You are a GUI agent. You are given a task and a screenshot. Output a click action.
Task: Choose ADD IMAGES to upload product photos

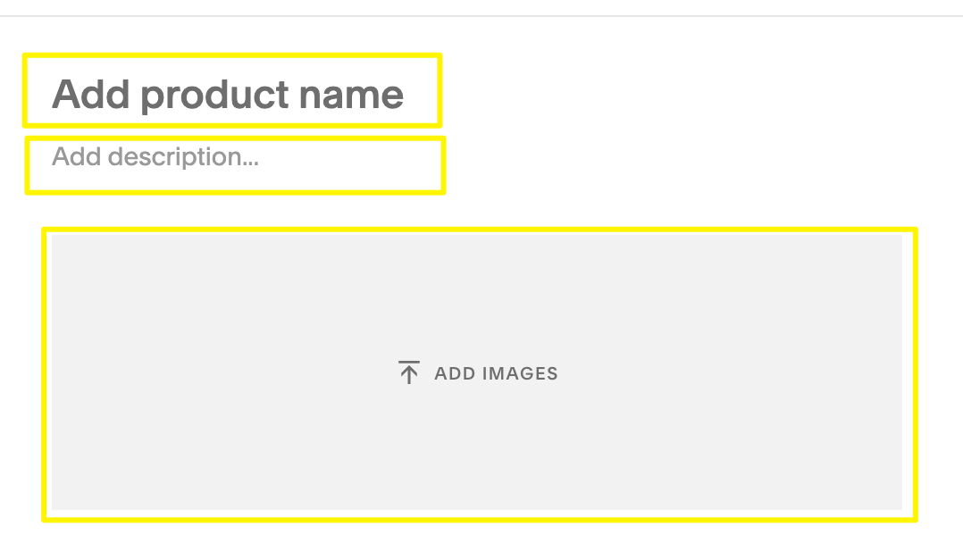496,373
